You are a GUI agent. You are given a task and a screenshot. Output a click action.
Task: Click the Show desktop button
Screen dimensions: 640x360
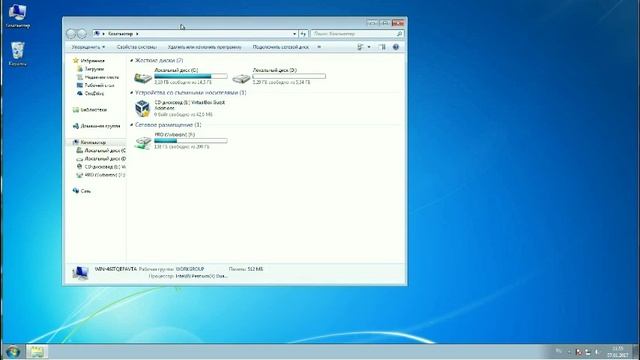tap(636, 352)
